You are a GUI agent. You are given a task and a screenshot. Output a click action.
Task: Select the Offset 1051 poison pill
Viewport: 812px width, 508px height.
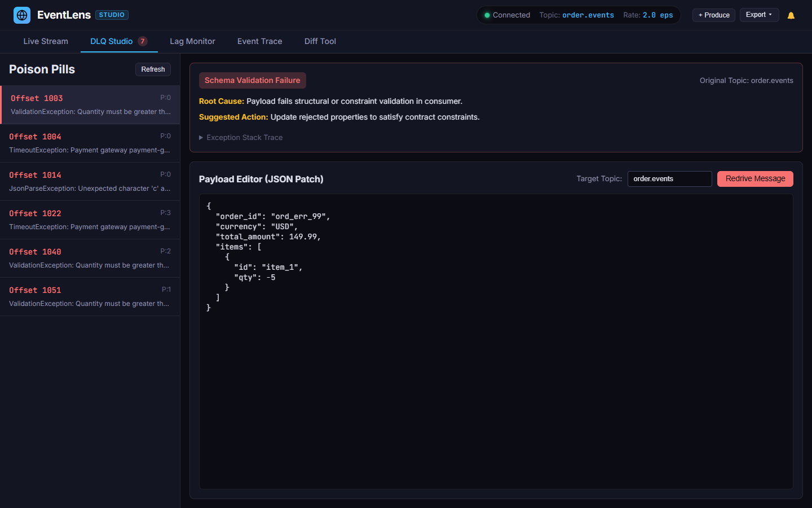point(90,297)
